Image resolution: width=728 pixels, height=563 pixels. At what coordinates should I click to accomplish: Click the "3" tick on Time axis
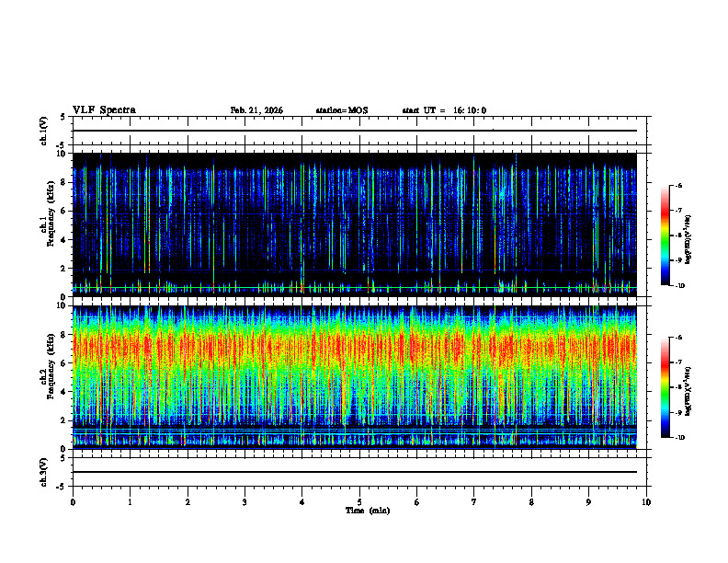(245, 502)
